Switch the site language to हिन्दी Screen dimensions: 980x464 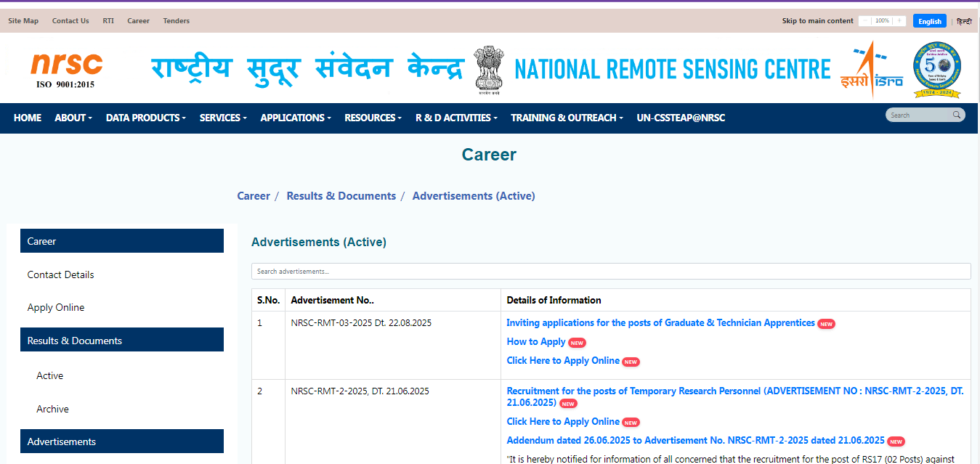tap(963, 21)
